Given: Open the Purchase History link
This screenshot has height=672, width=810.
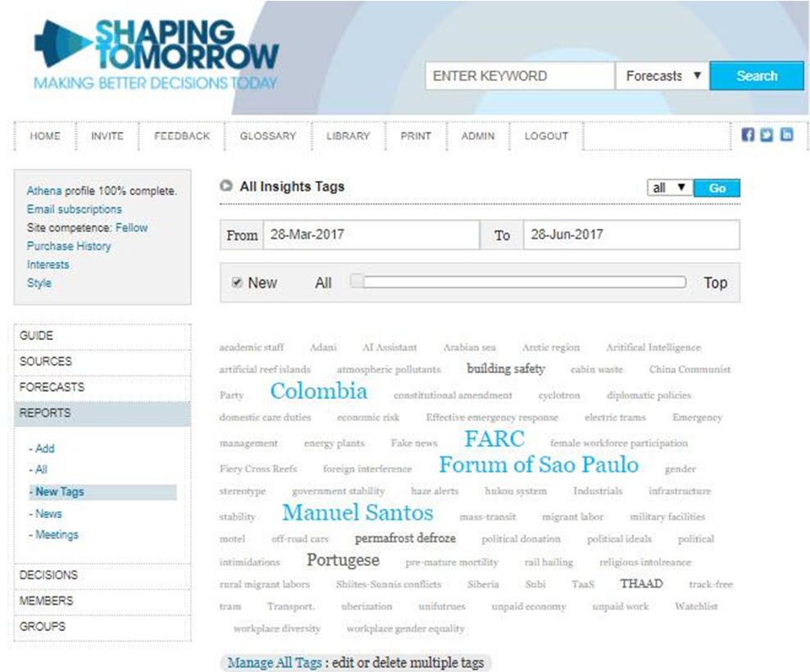Looking at the screenshot, I should click(69, 246).
